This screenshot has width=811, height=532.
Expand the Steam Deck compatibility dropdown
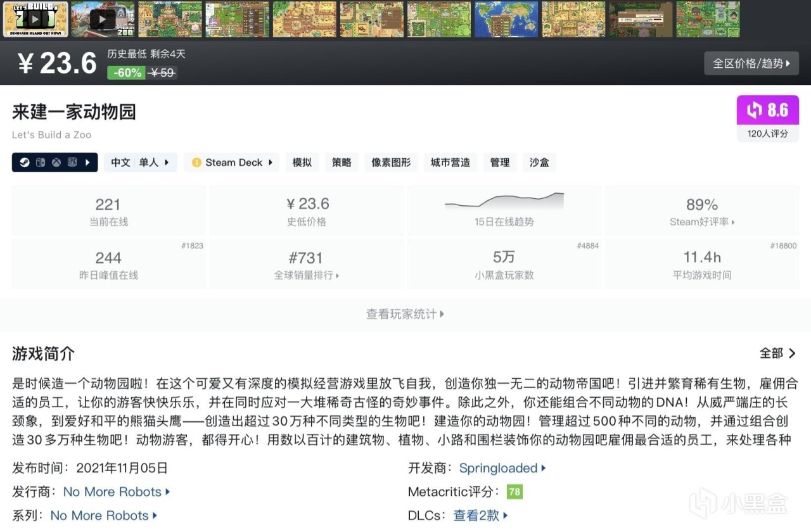(x=232, y=163)
